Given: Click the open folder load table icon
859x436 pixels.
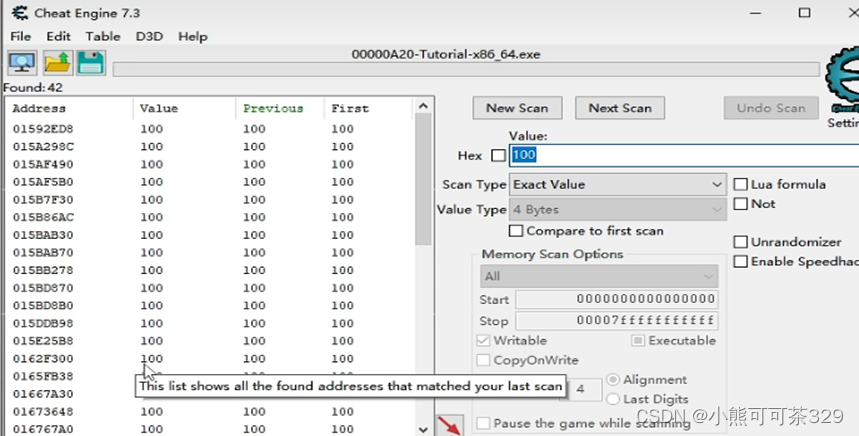Looking at the screenshot, I should click(x=58, y=63).
